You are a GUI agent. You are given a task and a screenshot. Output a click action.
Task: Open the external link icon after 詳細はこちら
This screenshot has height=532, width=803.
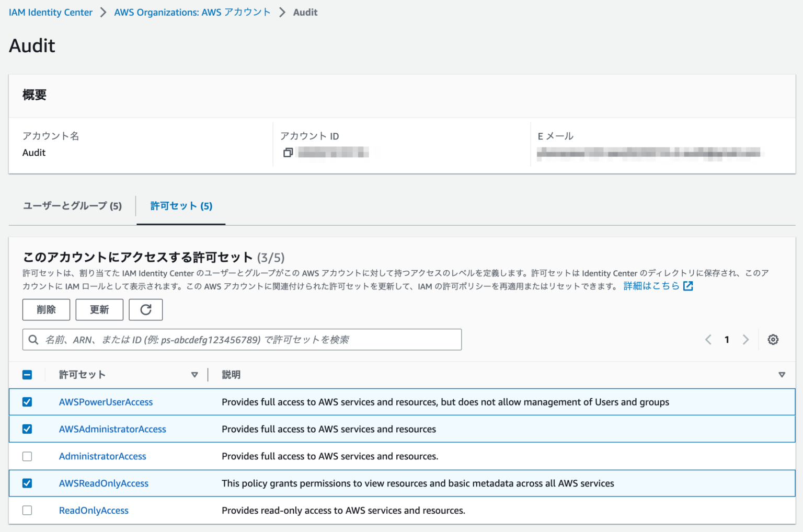tap(688, 286)
